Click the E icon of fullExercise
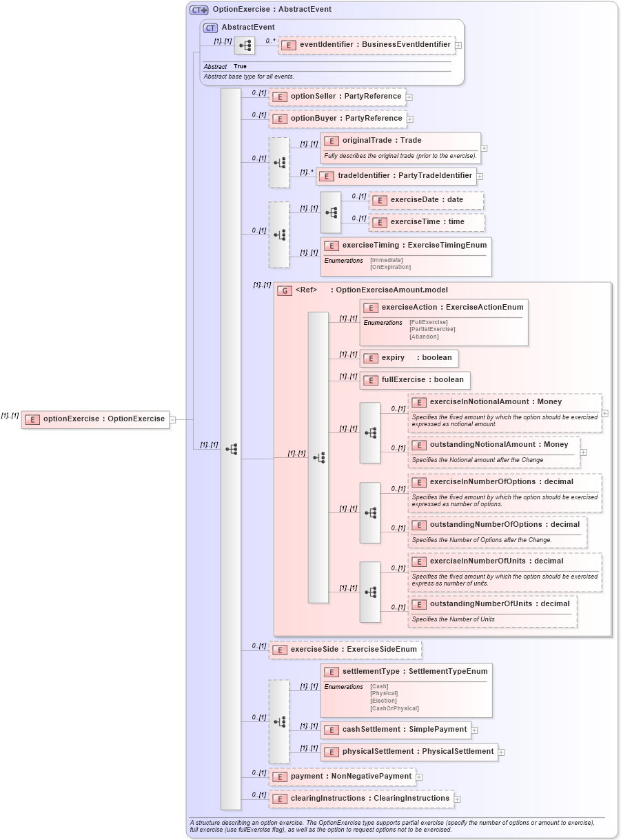The width and height of the screenshot is (621, 840). coord(371,380)
